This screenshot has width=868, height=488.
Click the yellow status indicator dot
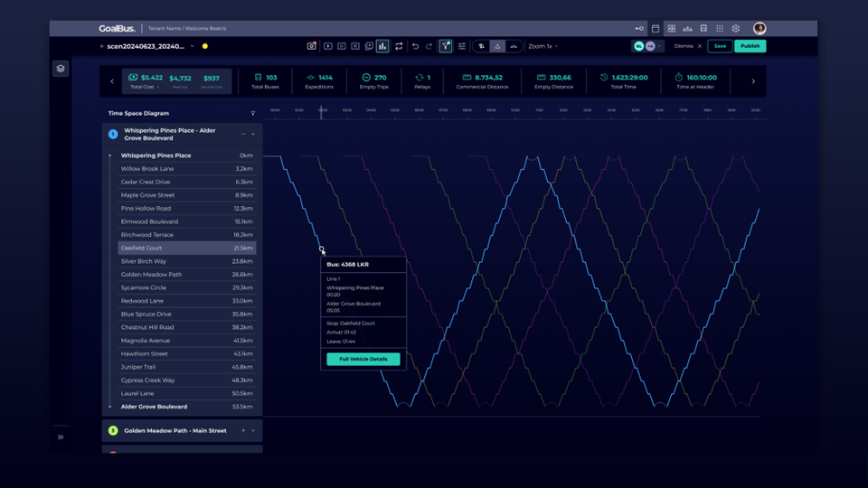coord(205,46)
